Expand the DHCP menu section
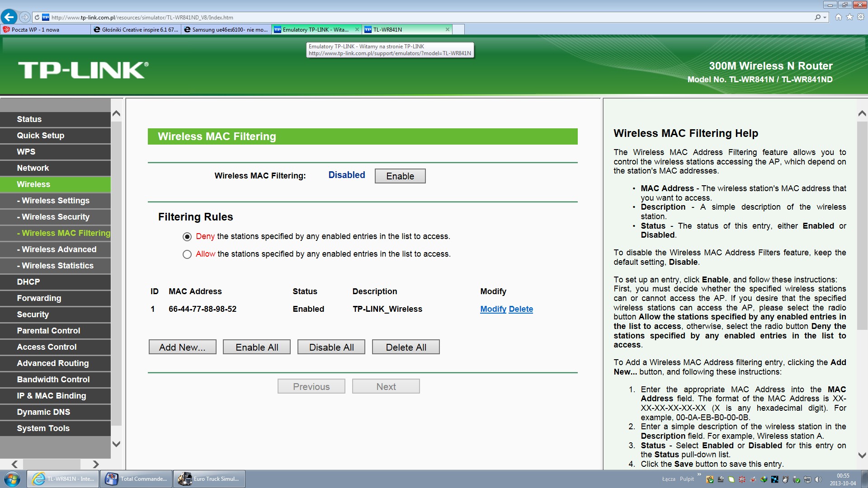 (x=28, y=282)
